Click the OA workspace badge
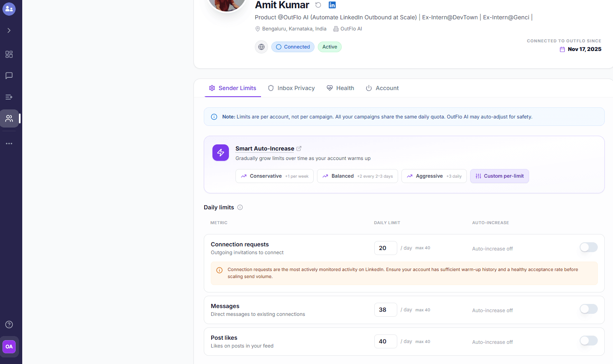This screenshot has height=364, width=613. click(9, 347)
